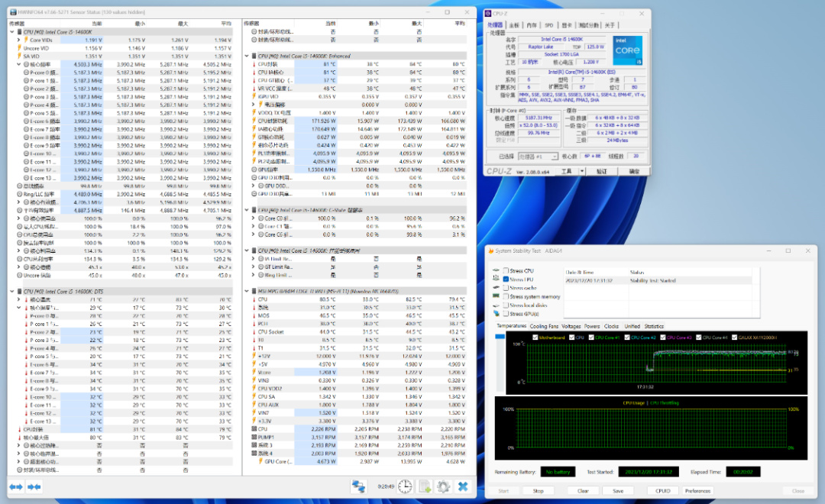Click the blue graph scale slider beside temperature chart
This screenshot has height=504, width=825.
(500, 338)
